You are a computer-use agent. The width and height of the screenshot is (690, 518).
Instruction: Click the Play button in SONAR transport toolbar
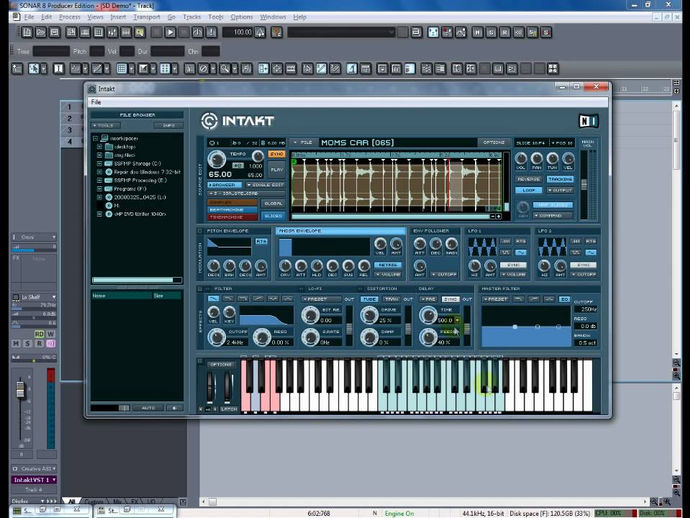click(x=170, y=32)
